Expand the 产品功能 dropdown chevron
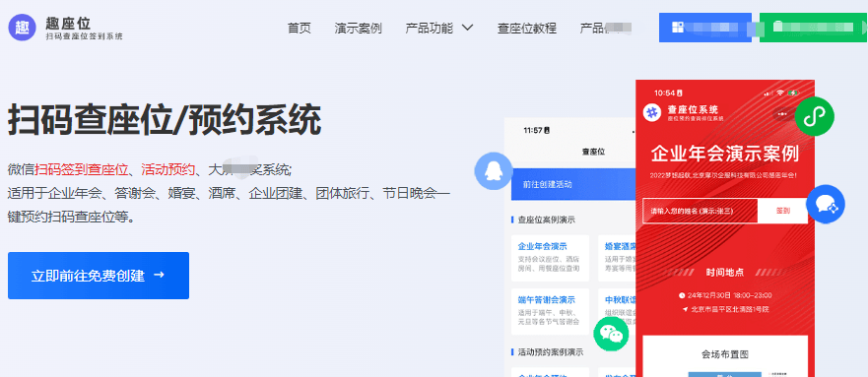The width and height of the screenshot is (868, 377). click(467, 28)
